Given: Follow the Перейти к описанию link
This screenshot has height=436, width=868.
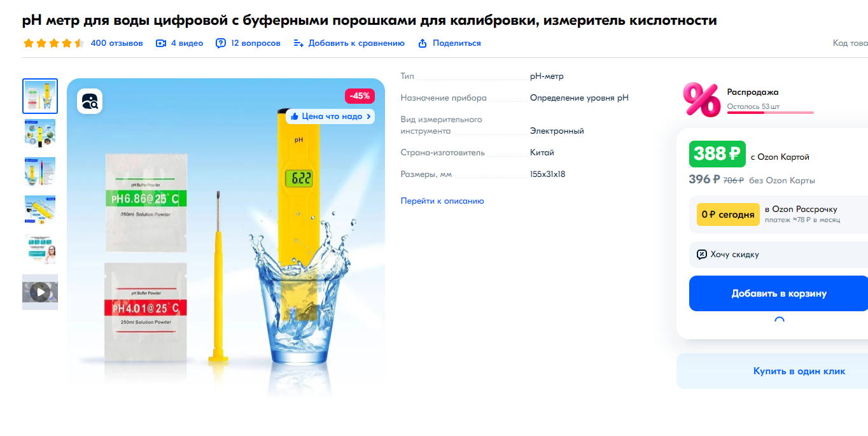Looking at the screenshot, I should [x=442, y=201].
